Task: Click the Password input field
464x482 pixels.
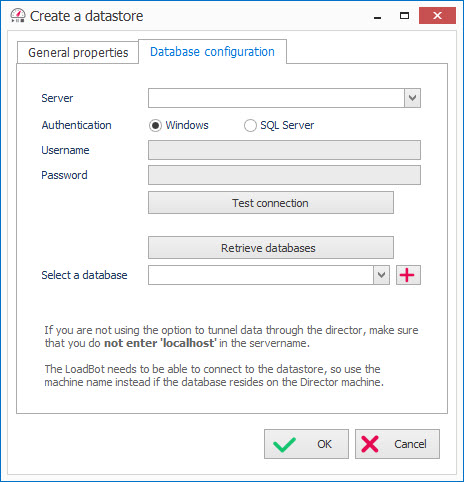Action: point(284,175)
